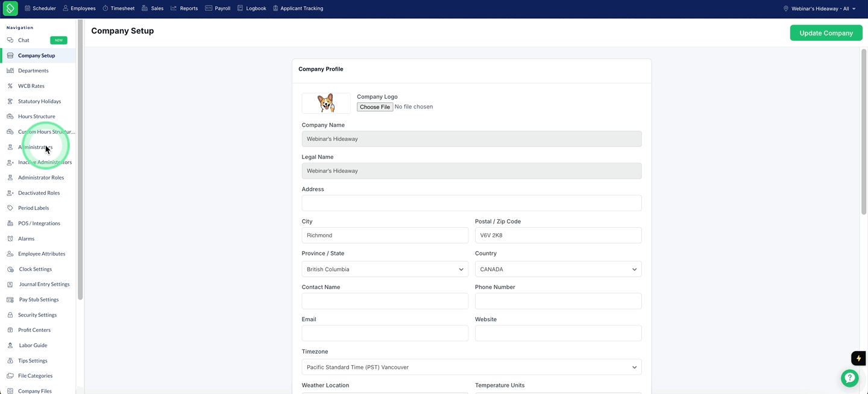Viewport: 868px width, 394px height.
Task: Click the Period Labels tag icon
Action: (x=10, y=208)
